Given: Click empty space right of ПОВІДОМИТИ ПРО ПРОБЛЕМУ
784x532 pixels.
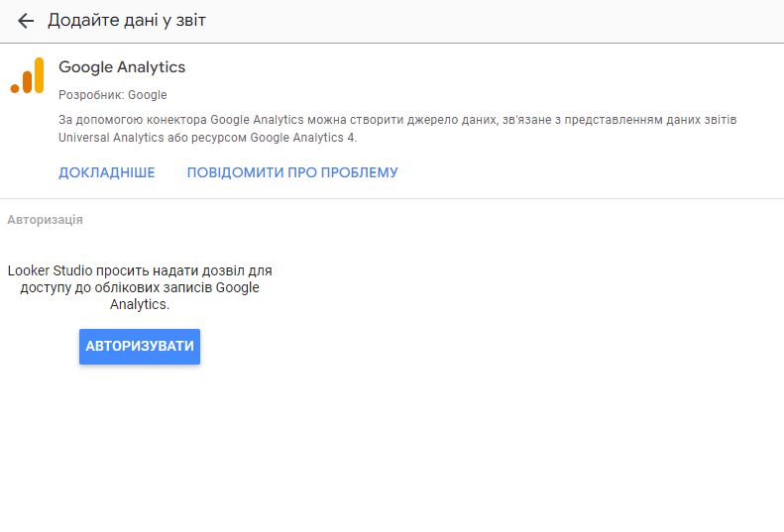Looking at the screenshot, I should coord(595,172).
